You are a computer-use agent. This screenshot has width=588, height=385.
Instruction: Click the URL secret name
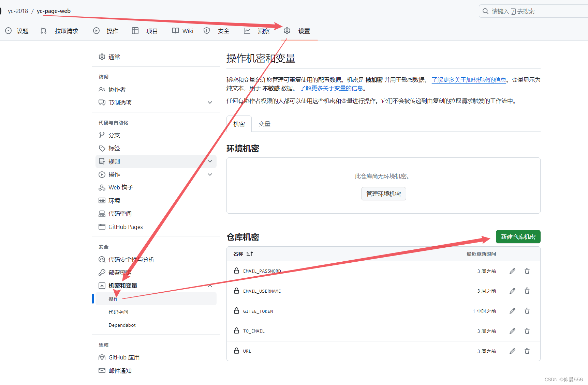(247, 351)
